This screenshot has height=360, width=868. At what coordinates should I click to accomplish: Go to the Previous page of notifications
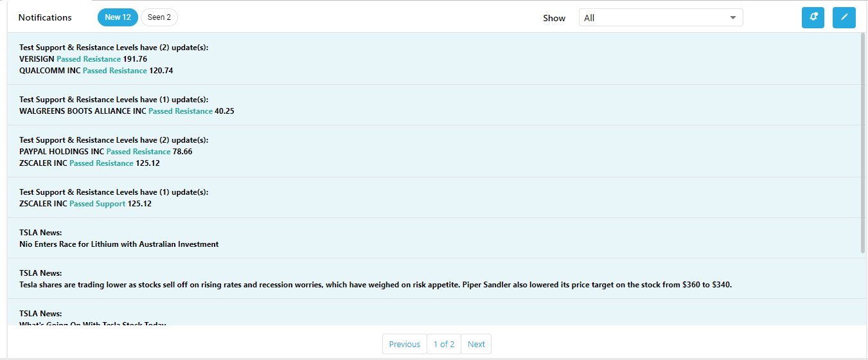(x=404, y=344)
